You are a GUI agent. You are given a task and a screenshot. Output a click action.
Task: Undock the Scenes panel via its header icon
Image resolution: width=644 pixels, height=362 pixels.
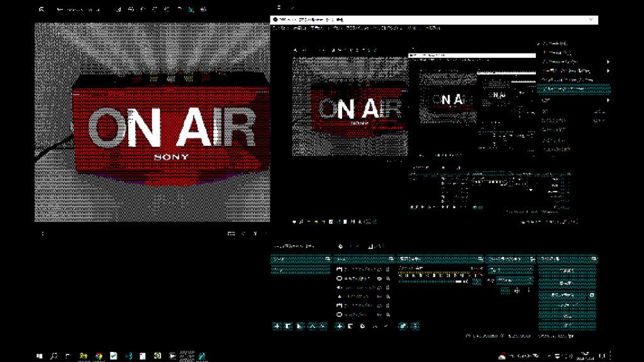(327, 259)
